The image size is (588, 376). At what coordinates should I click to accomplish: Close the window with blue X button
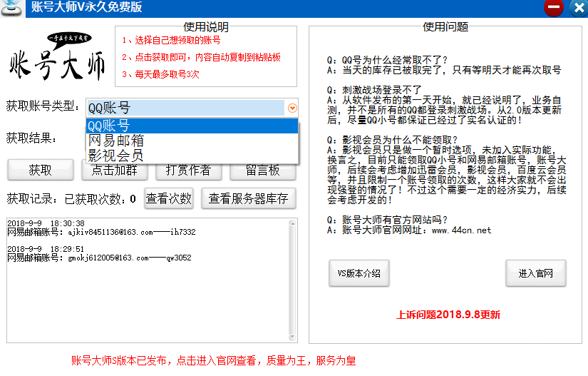pos(579,8)
